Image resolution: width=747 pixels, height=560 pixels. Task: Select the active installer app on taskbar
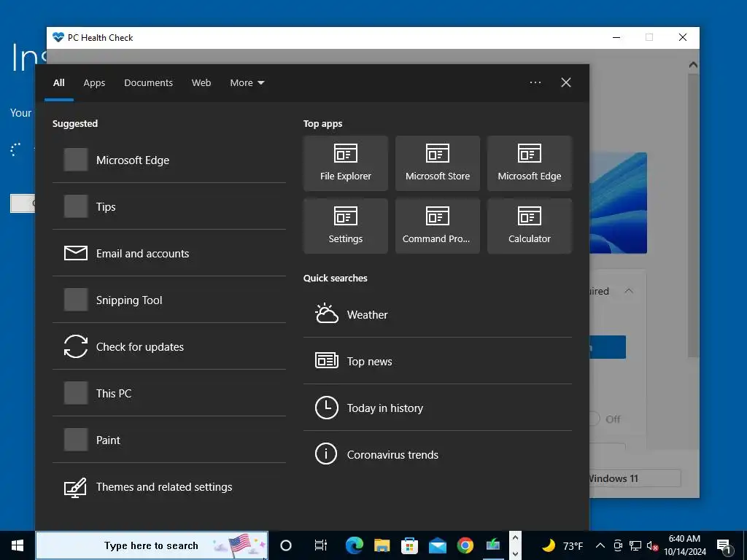(x=493, y=545)
